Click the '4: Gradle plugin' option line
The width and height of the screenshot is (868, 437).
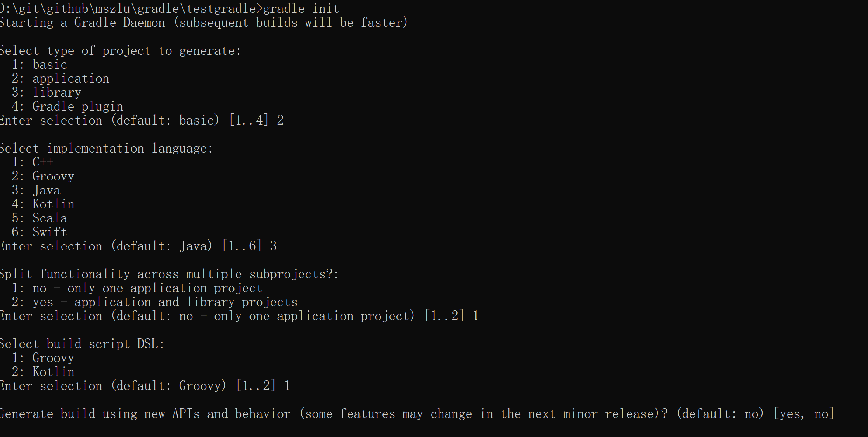tap(67, 106)
